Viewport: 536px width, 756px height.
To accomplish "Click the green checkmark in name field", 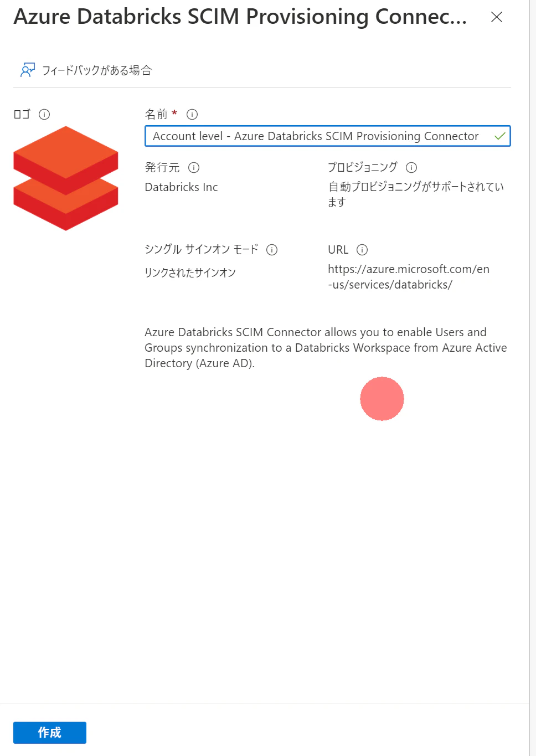I will pyautogui.click(x=500, y=136).
